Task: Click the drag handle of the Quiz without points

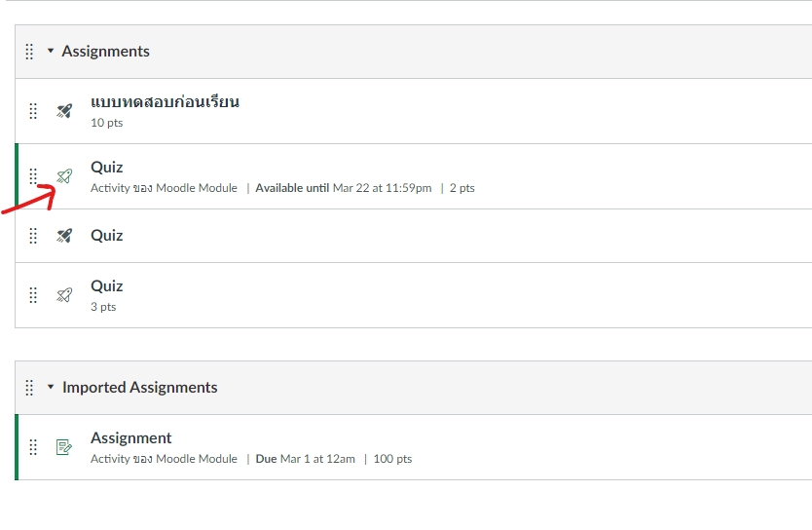Action: [33, 236]
